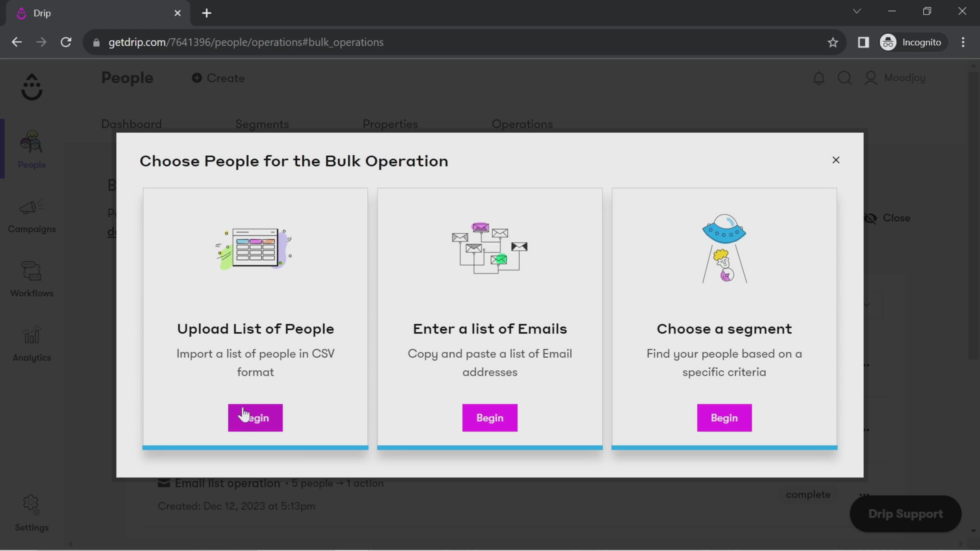Click the notifications bell icon
The image size is (980, 551).
(x=819, y=77)
